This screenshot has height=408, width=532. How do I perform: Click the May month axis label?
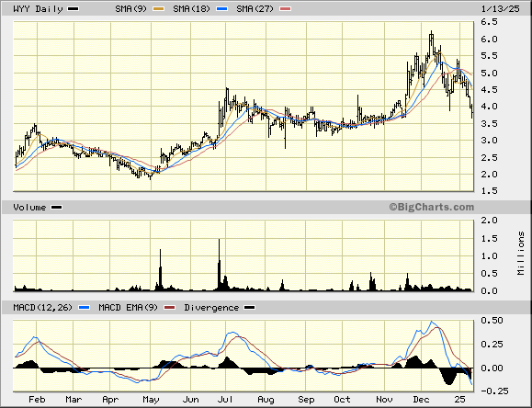[x=151, y=400]
